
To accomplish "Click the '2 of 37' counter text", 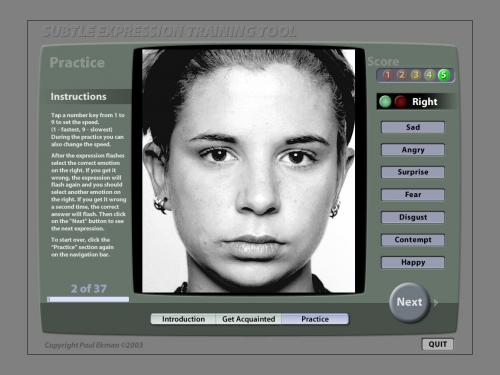I will [89, 289].
